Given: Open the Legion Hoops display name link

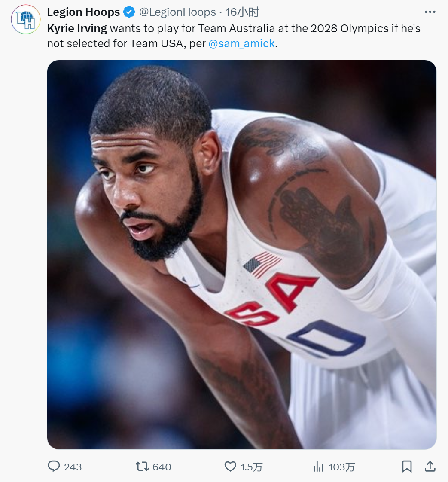Looking at the screenshot, I should [83, 12].
